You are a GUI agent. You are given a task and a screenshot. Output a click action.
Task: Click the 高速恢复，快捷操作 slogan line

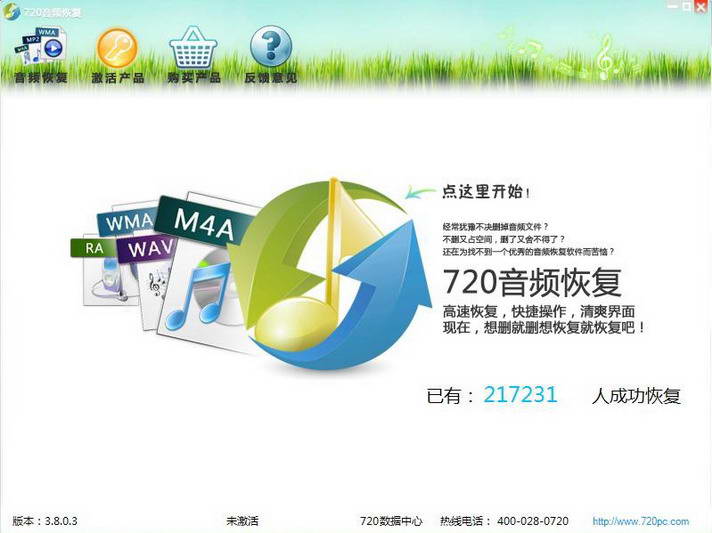[x=538, y=311]
